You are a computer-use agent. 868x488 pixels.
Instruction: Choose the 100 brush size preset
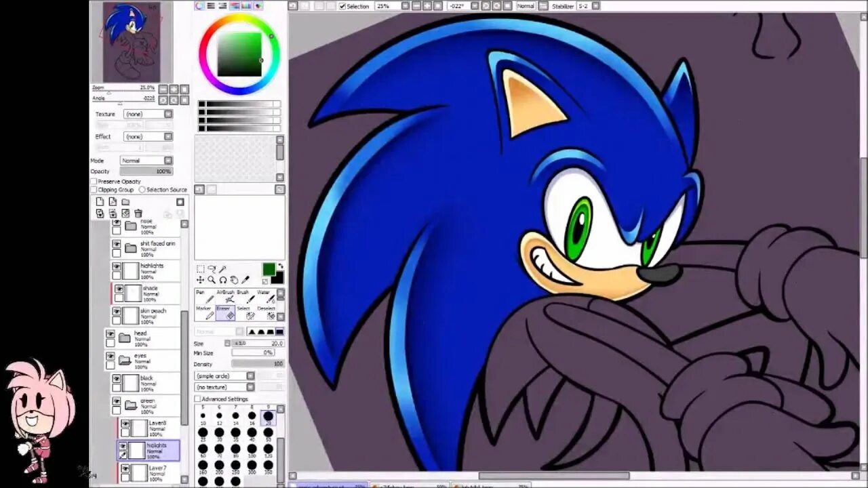[252, 452]
